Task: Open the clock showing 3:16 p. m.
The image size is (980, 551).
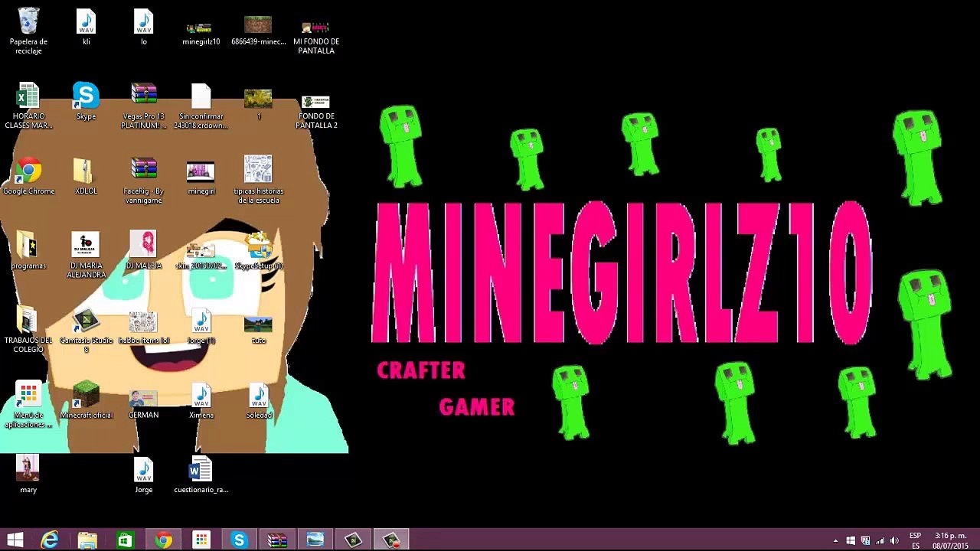Action: point(949,540)
